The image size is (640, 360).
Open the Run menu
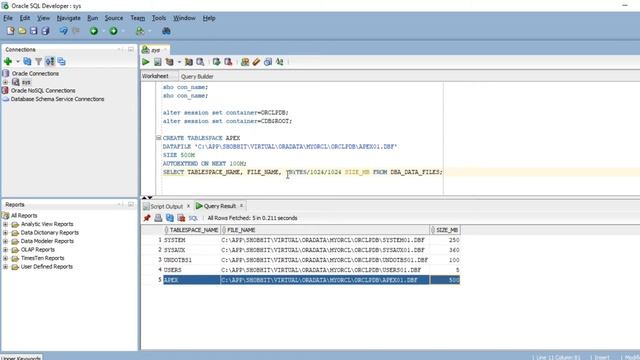93,18
